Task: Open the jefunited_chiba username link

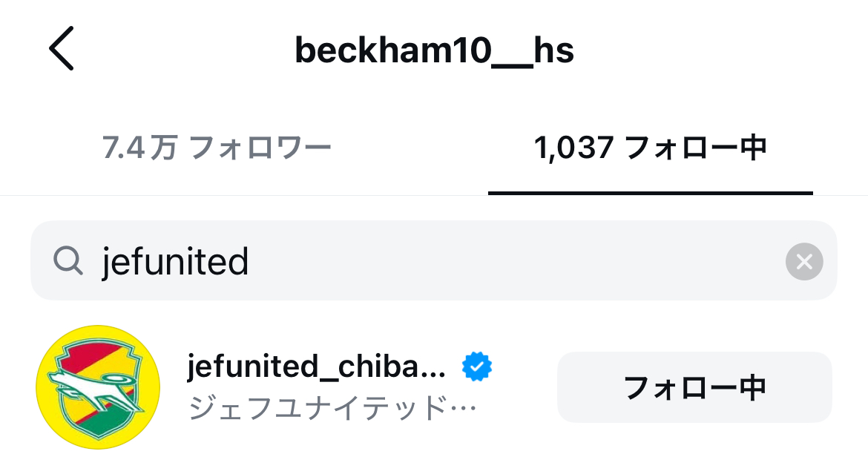Action: (x=316, y=366)
